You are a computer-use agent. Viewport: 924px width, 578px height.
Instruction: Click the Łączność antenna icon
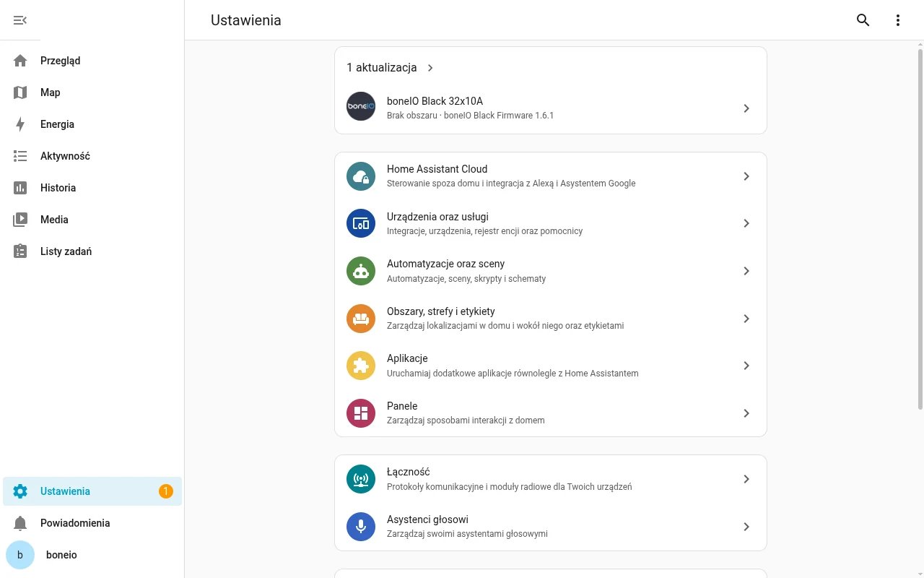tap(361, 479)
